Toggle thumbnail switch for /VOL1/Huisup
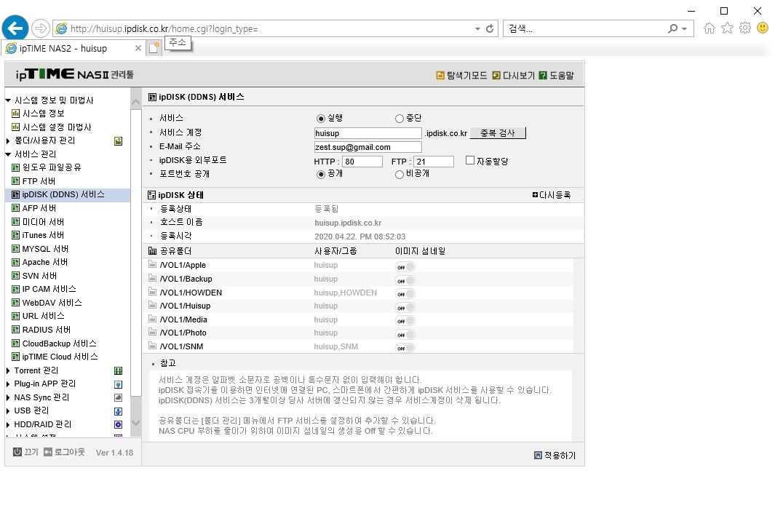This screenshot has width=775, height=532. (x=405, y=308)
